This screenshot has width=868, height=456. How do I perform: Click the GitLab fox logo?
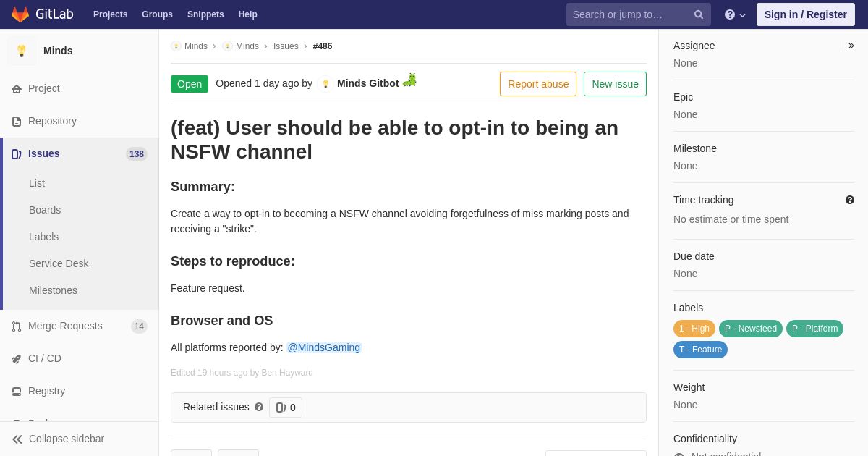click(20, 14)
